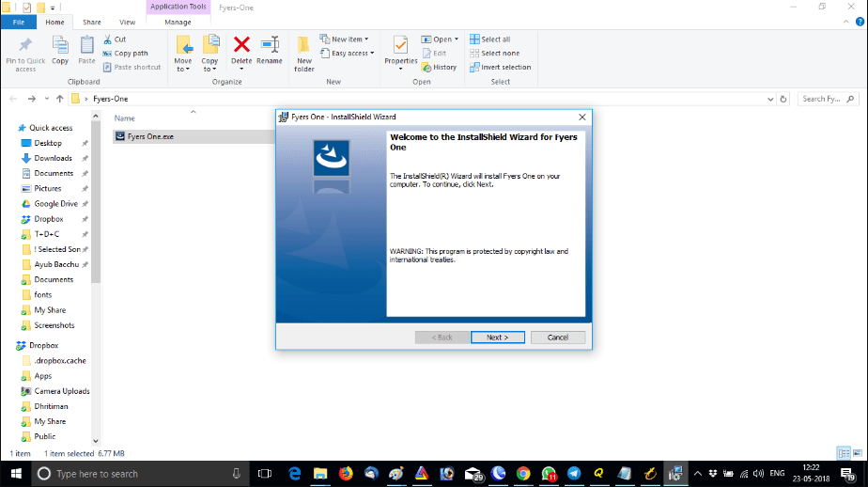Click the Edit ribbon option
This screenshot has width=868, height=487.
(x=435, y=54)
